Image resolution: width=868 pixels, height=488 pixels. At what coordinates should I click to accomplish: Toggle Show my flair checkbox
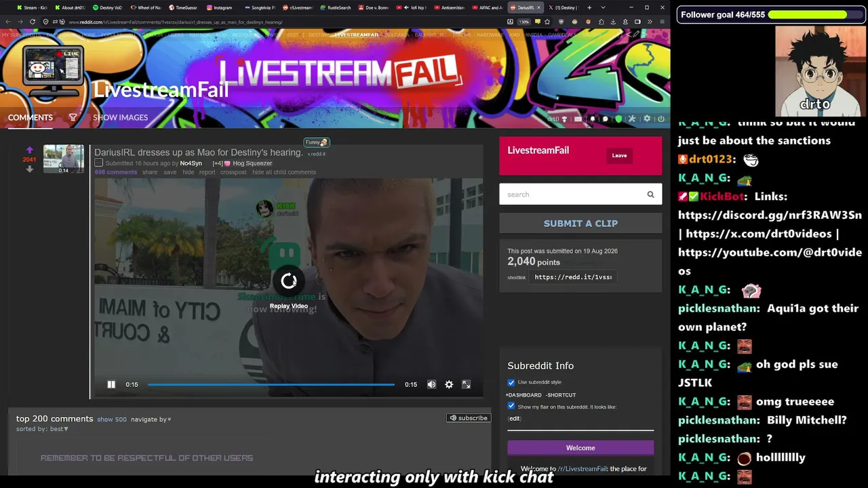(x=511, y=406)
